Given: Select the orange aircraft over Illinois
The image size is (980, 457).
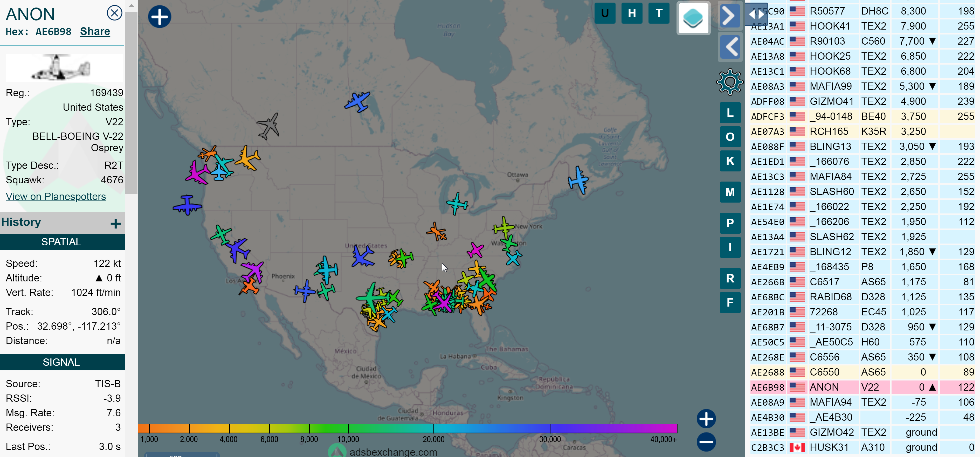Looking at the screenshot, I should [436, 231].
